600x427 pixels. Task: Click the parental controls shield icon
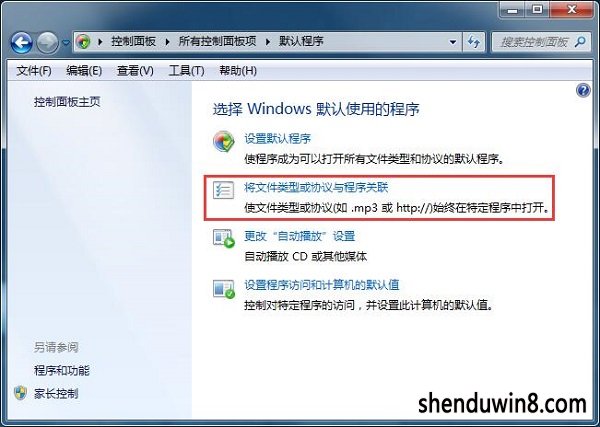(x=20, y=393)
